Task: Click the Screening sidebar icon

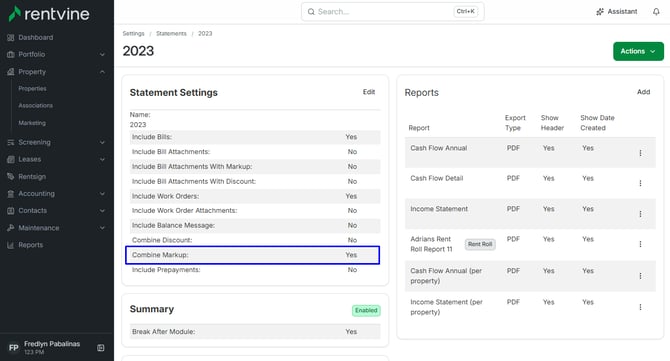Action: coord(11,142)
